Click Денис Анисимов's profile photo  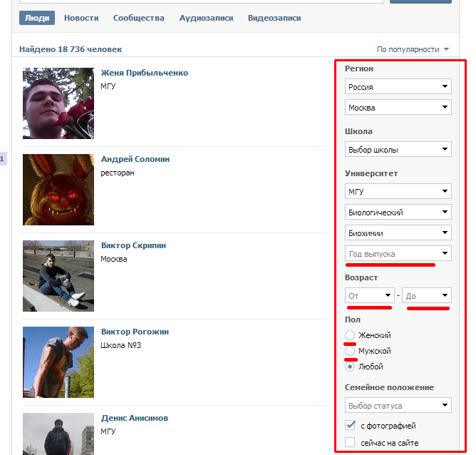tap(58, 434)
